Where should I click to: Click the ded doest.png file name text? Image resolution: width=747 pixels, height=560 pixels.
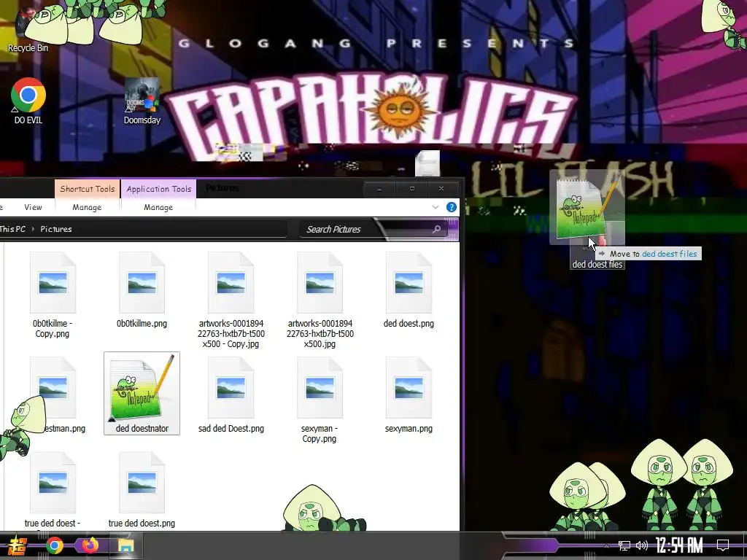coord(409,324)
